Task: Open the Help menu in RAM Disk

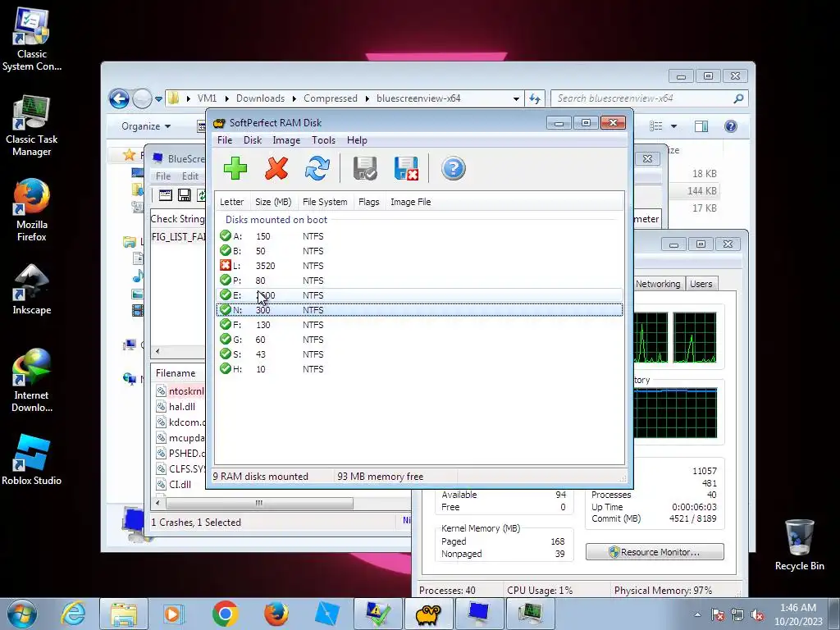Action: point(357,140)
